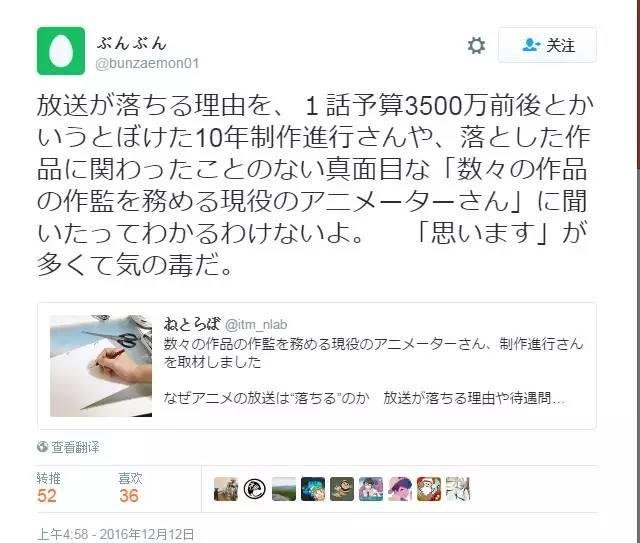Click the last sketch-style liker avatar
Image resolution: width=640 pixels, height=543 pixels.
[458, 489]
